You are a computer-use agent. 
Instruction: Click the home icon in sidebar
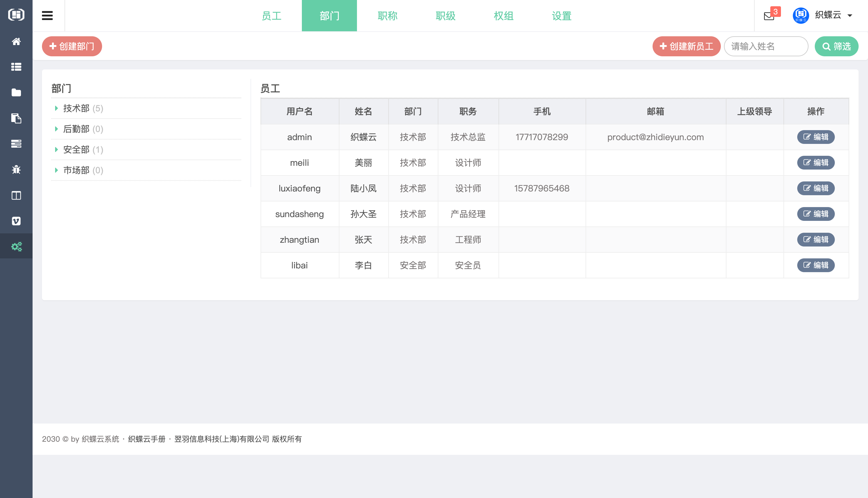coord(16,41)
